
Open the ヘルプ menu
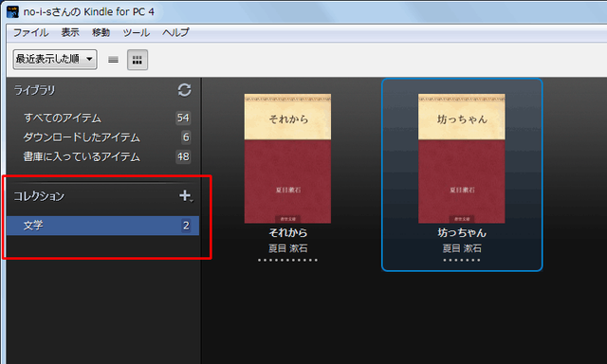click(175, 32)
